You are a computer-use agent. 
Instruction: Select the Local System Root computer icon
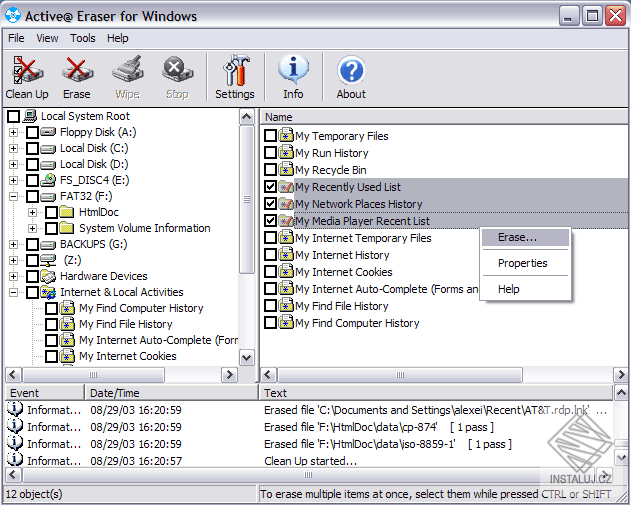click(x=30, y=116)
